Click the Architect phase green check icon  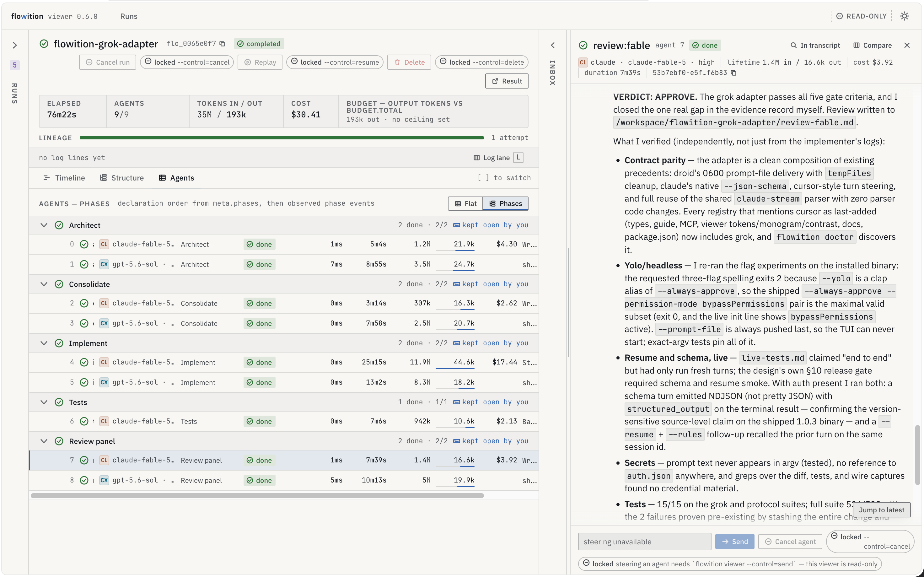click(x=59, y=225)
